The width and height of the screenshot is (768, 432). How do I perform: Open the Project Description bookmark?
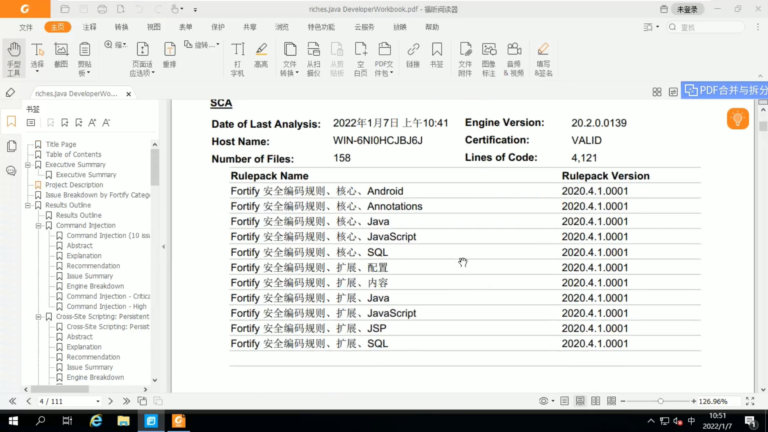coord(74,185)
